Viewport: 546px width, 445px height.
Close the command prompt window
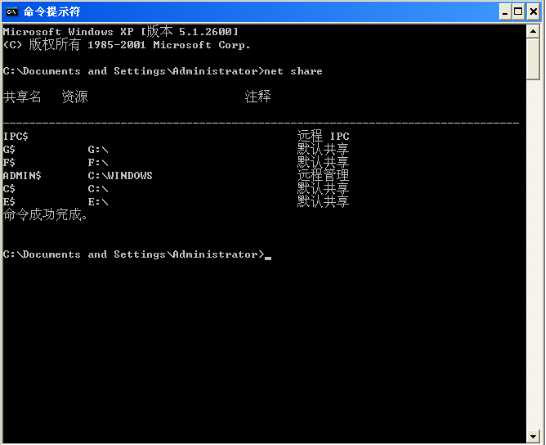pyautogui.click(x=533, y=12)
